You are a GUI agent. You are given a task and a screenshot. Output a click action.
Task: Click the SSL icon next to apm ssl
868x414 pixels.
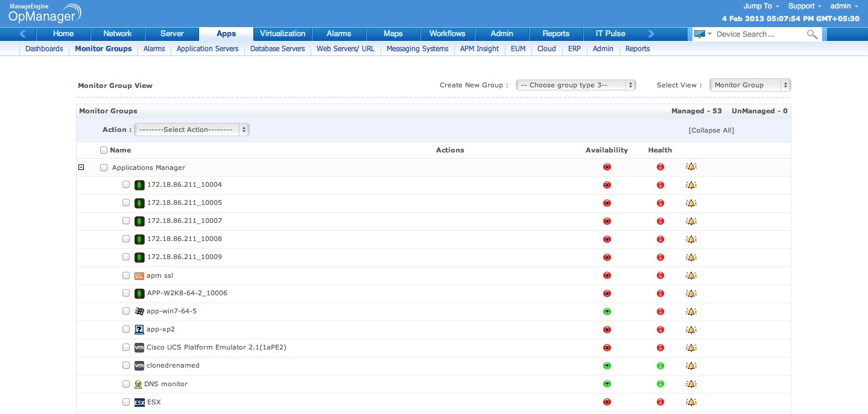click(139, 276)
